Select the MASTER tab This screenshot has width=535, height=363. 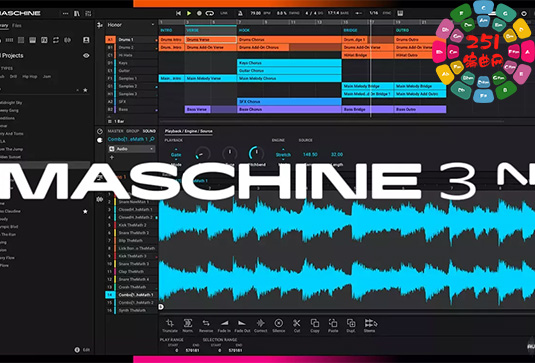click(x=115, y=131)
